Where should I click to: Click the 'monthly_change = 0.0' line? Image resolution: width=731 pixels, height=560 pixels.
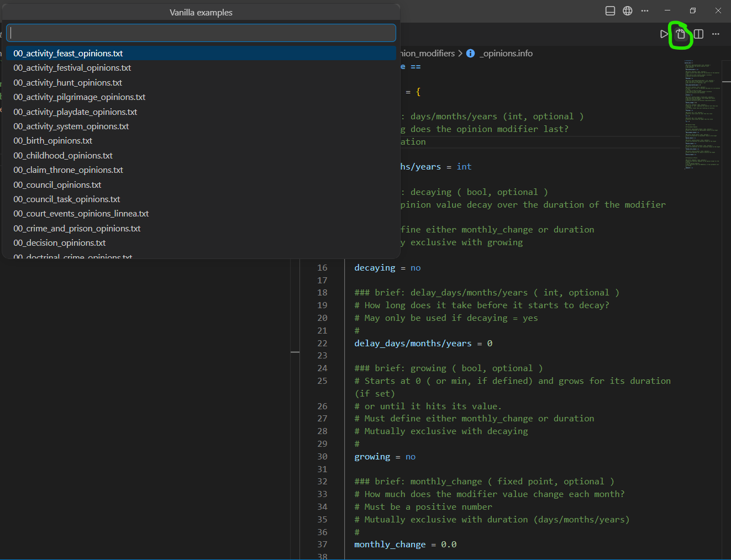coord(405,545)
